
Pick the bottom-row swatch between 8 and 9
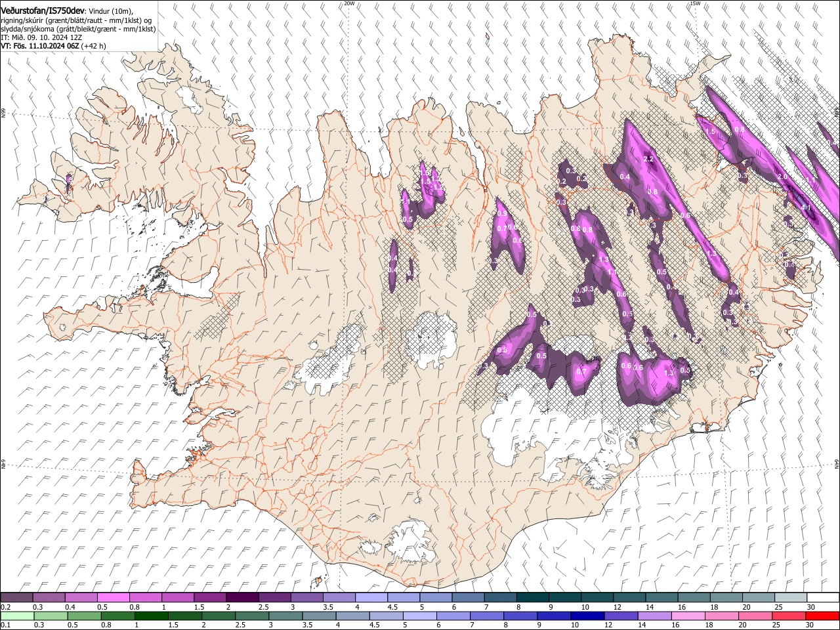click(520, 616)
